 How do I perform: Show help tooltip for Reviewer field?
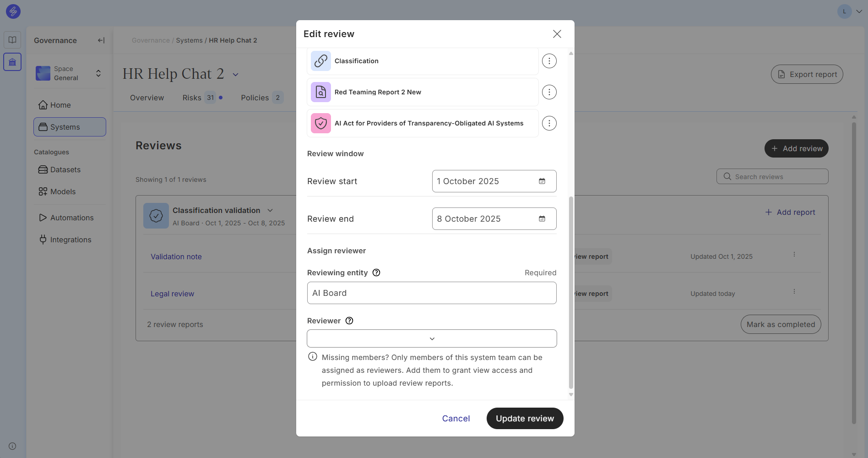point(349,321)
